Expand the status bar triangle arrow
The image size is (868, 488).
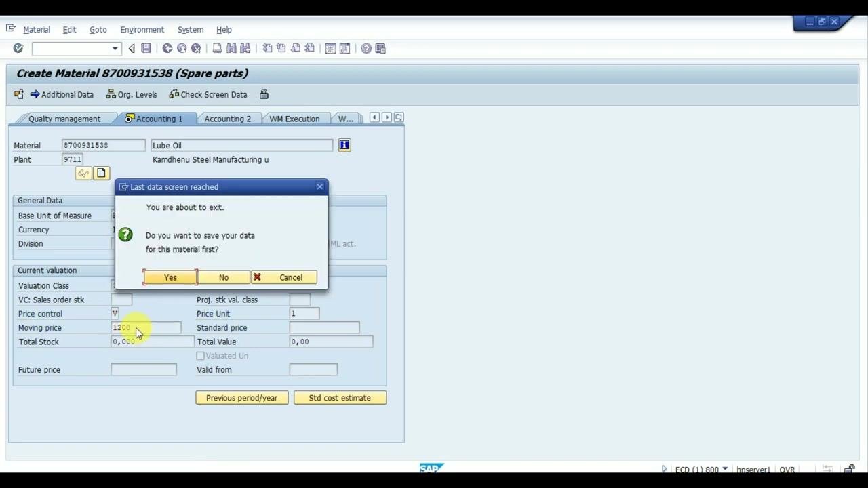pyautogui.click(x=664, y=469)
